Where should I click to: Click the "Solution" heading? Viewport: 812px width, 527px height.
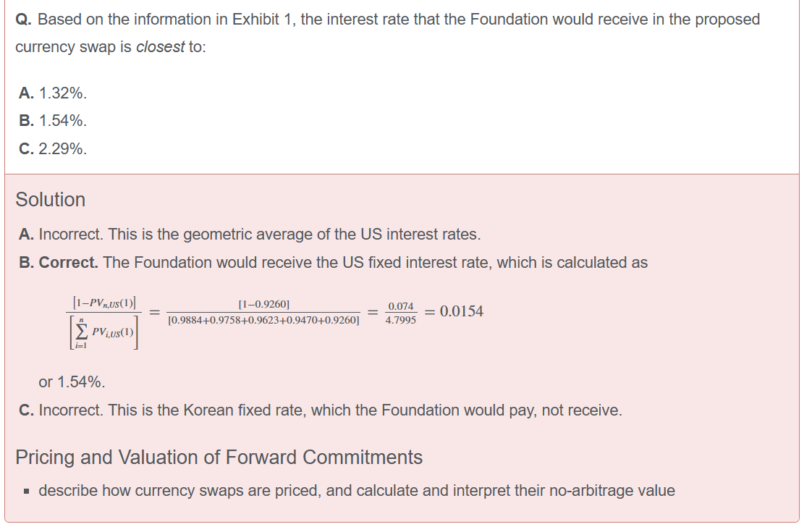50,200
